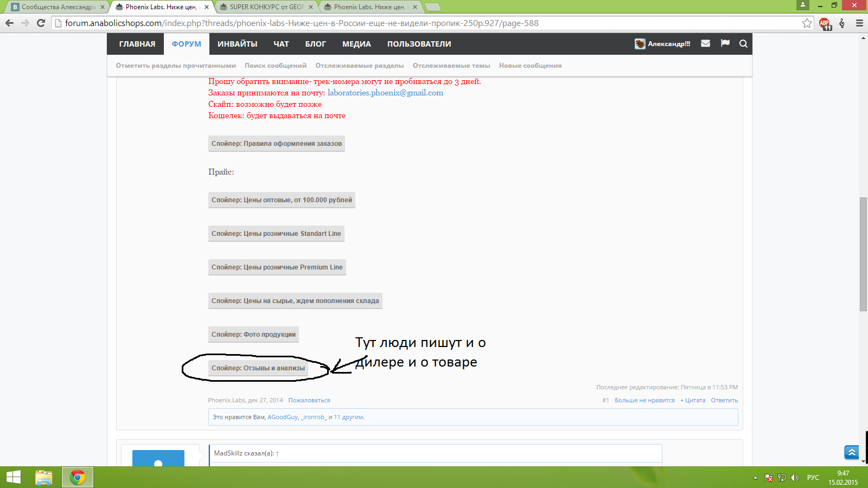Click the alerts flag icon
The height and width of the screenshot is (488, 868).
[725, 43]
